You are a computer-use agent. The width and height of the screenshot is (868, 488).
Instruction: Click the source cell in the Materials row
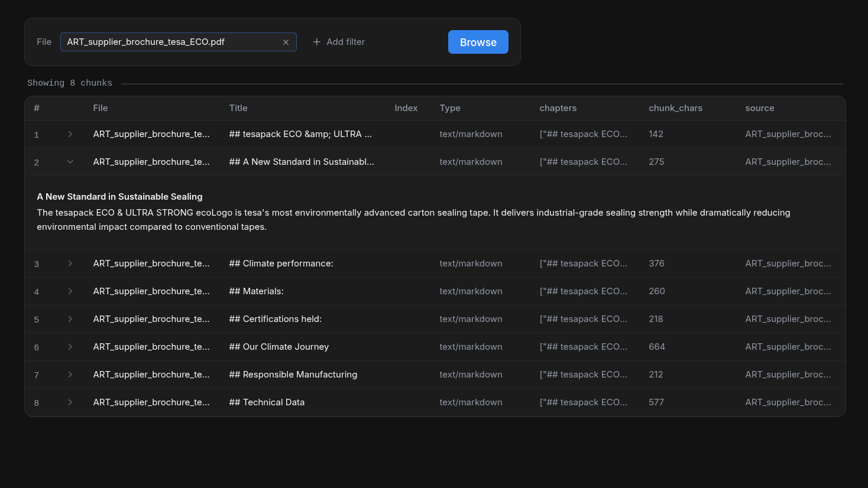[x=788, y=291]
